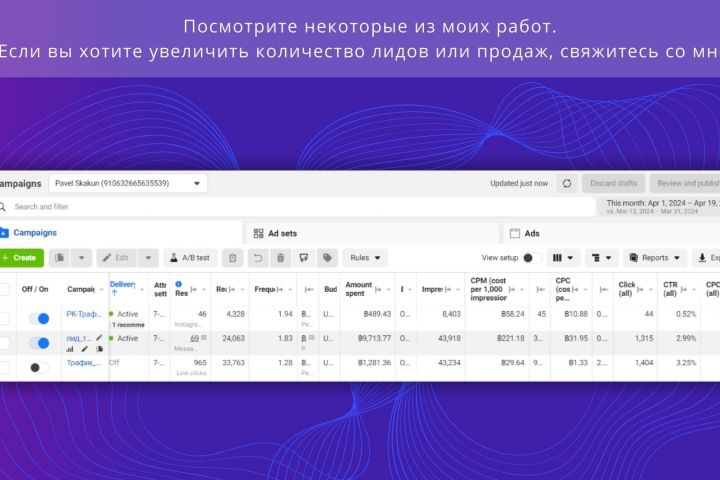Screen dimensions: 720x480
Task: Click resize handle in Clicks (all) header
Action: pyautogui.click(x=640, y=289)
